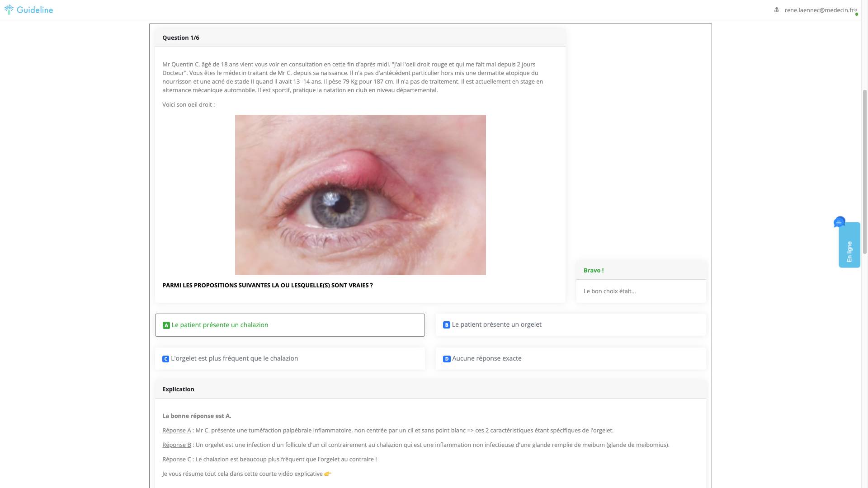This screenshot has height=488, width=868.
Task: Click the blue B badge icon
Action: coord(447,325)
